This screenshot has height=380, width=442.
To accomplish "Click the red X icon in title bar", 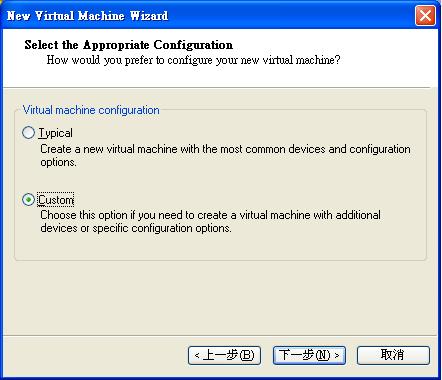I will [x=425, y=15].
